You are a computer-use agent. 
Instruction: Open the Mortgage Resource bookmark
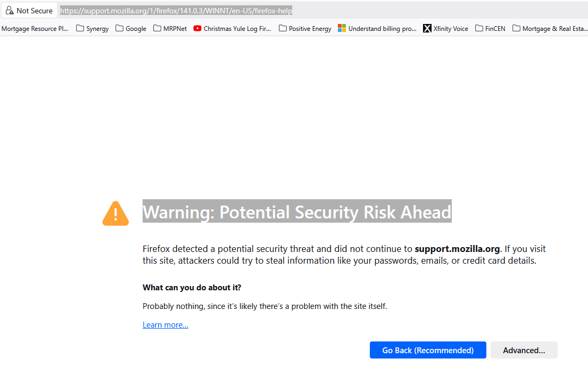coord(35,29)
